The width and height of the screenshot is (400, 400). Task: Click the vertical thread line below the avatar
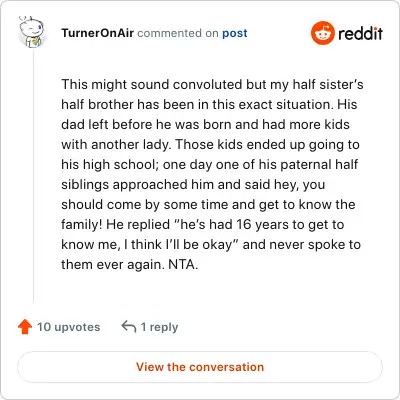[x=33, y=176]
